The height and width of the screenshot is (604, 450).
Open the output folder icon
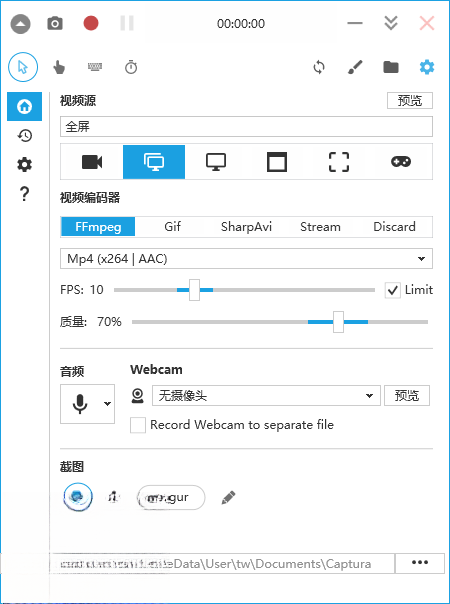point(391,67)
